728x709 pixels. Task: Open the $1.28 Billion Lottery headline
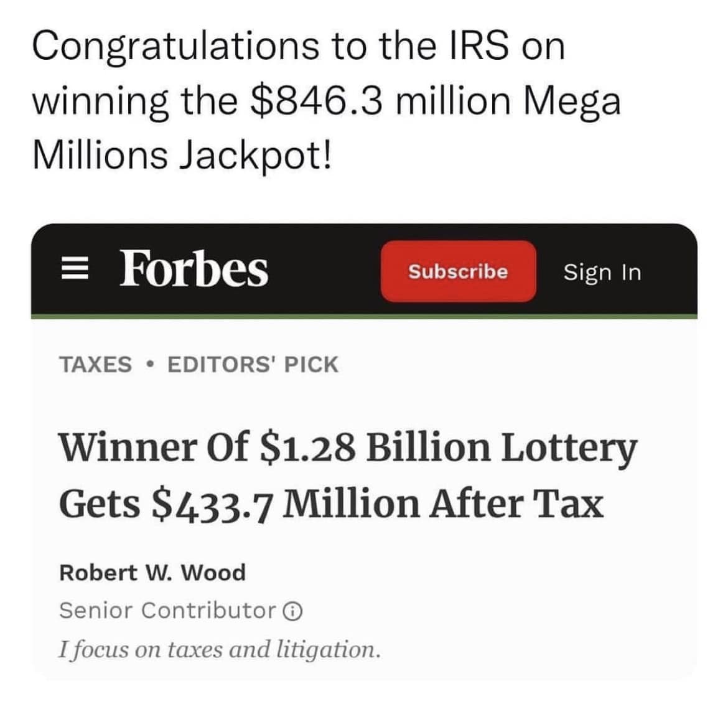(348, 475)
